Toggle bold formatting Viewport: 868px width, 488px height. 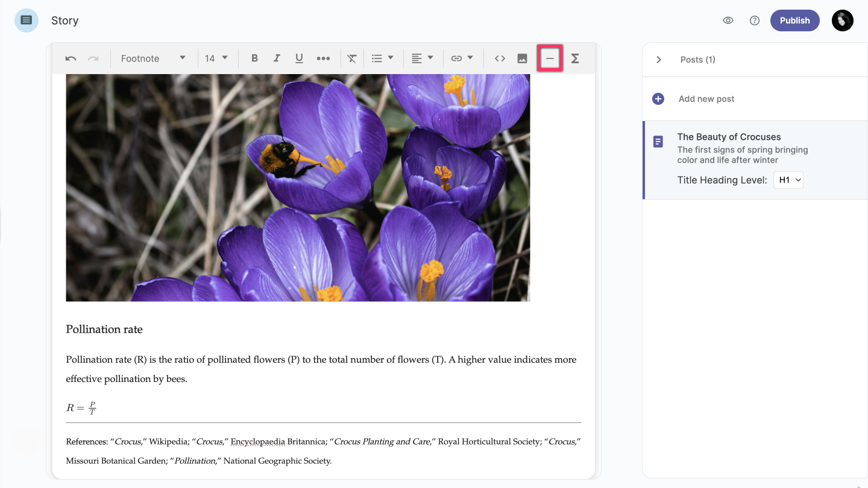(x=254, y=58)
